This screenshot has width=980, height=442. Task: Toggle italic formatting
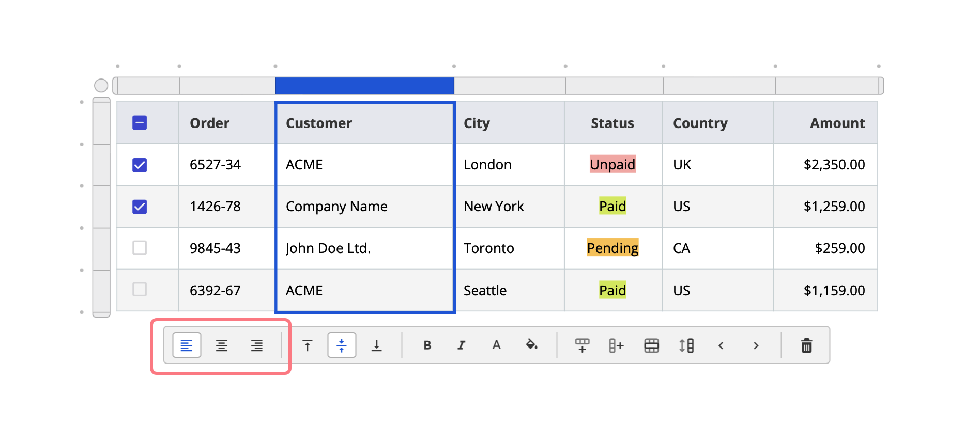coord(462,345)
